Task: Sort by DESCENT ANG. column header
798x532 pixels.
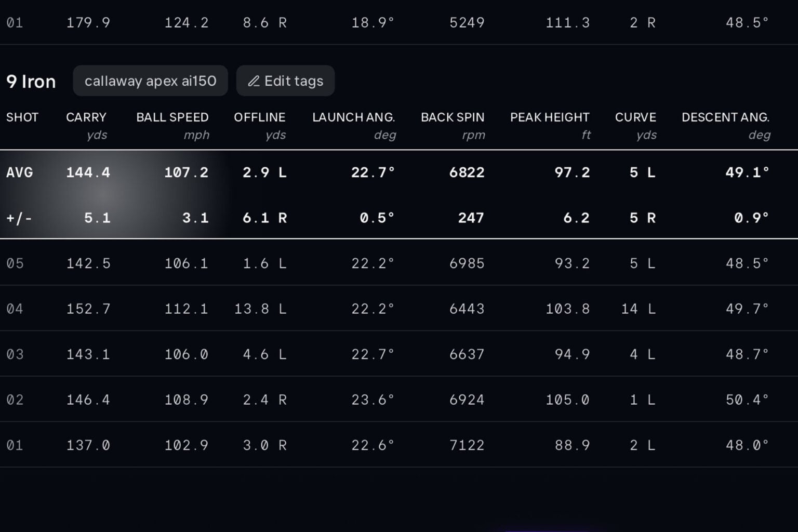Action: 726,117
